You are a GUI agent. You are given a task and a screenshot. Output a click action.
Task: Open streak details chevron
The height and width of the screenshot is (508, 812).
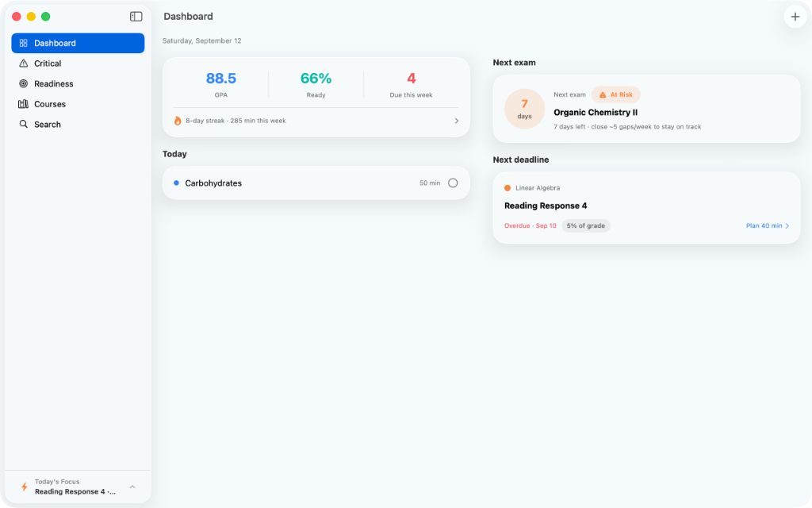click(456, 121)
